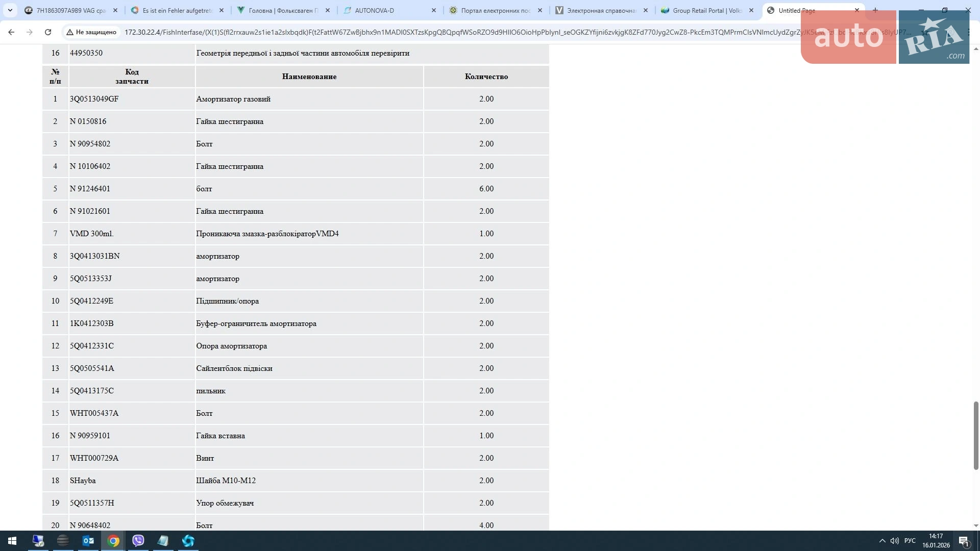Viewport: 980px width, 551px height.
Task: Close the 'Головна | Фольксваген' tab
Action: (328, 10)
